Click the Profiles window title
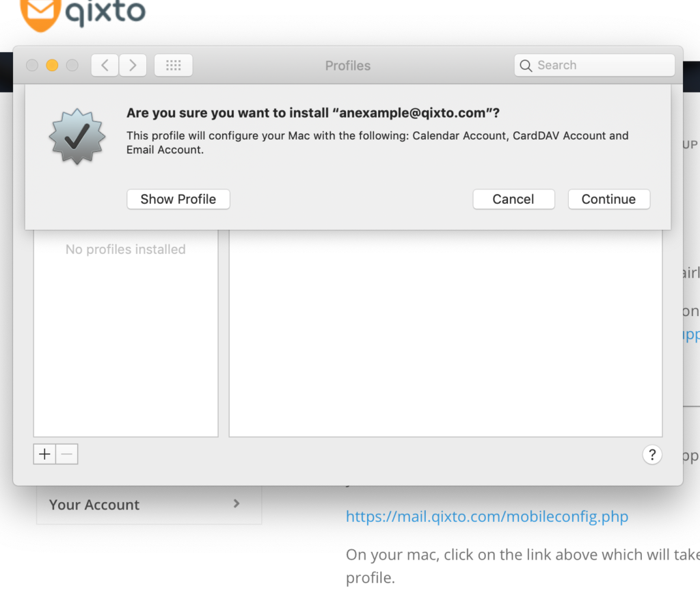Viewport: 700px width, 591px height. tap(348, 66)
